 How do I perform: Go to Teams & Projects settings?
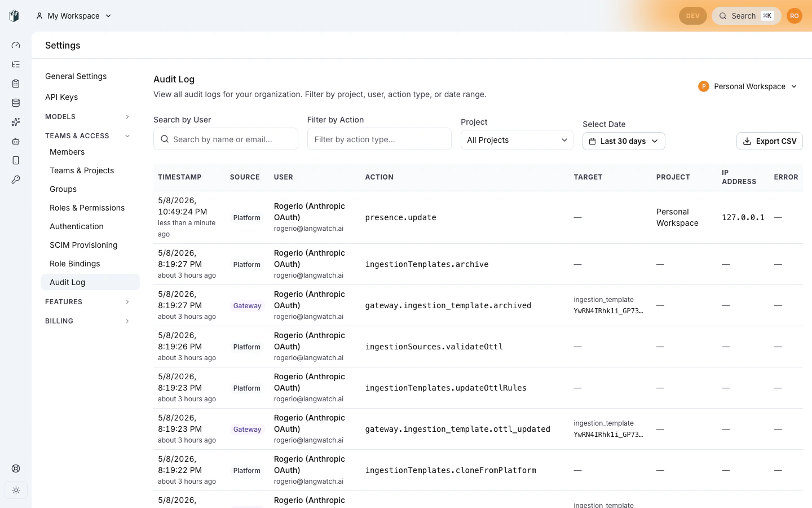(x=90, y=170)
